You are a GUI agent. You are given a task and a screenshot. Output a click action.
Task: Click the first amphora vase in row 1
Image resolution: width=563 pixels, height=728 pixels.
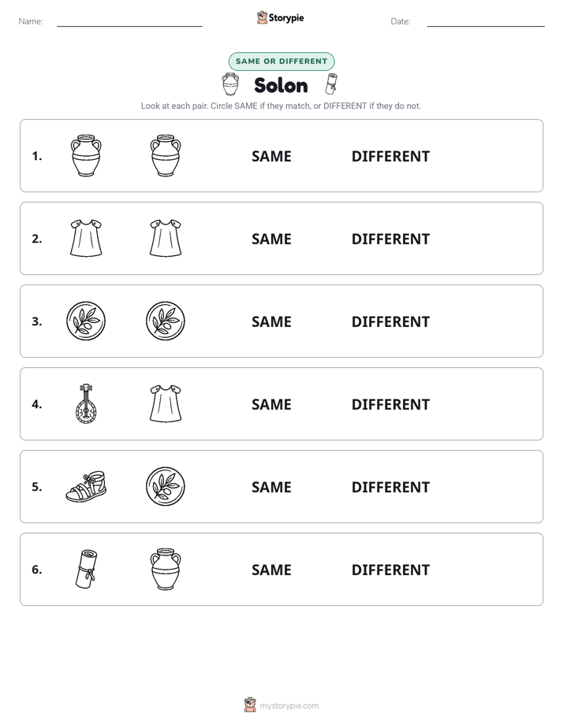[86, 155]
